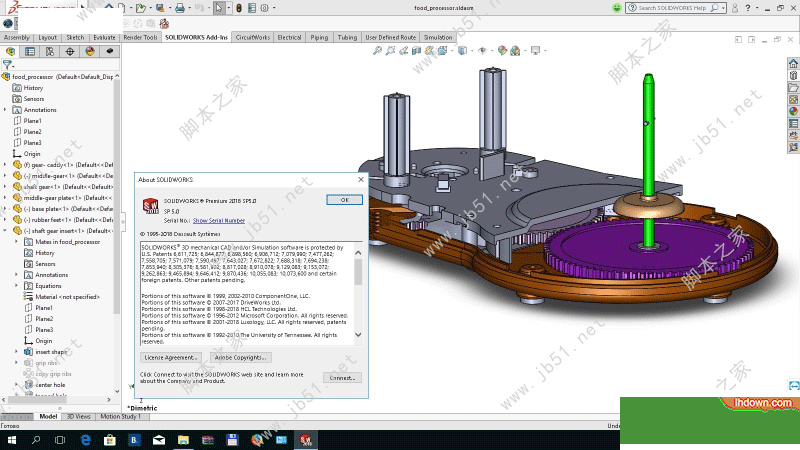Click the Show Serial Number link

click(x=219, y=220)
